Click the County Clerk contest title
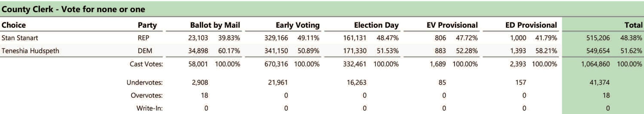Viewport: 644px width, 114px height. (x=73, y=9)
